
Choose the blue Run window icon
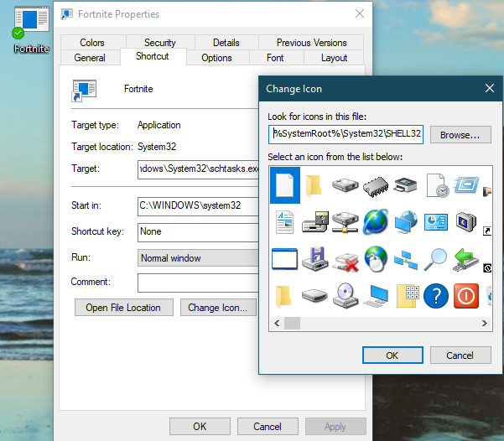coord(466,184)
